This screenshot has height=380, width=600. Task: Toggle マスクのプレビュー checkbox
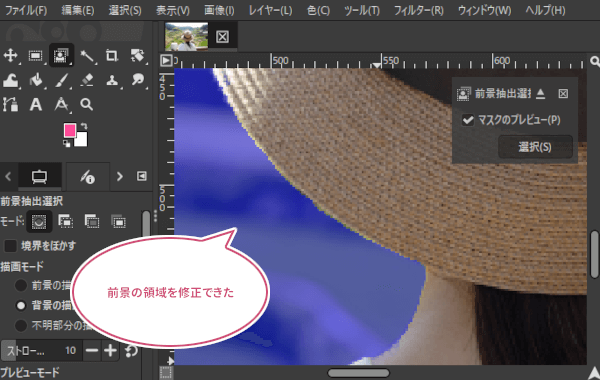click(468, 120)
